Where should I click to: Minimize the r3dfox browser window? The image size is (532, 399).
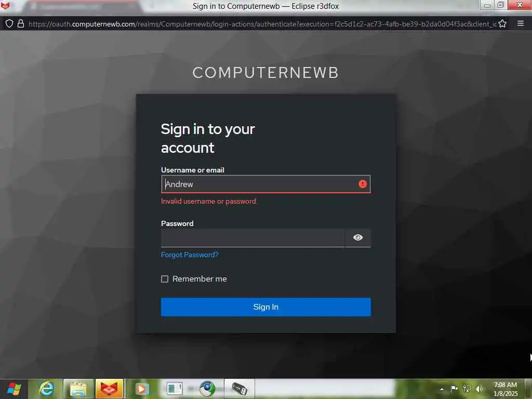point(487,5)
